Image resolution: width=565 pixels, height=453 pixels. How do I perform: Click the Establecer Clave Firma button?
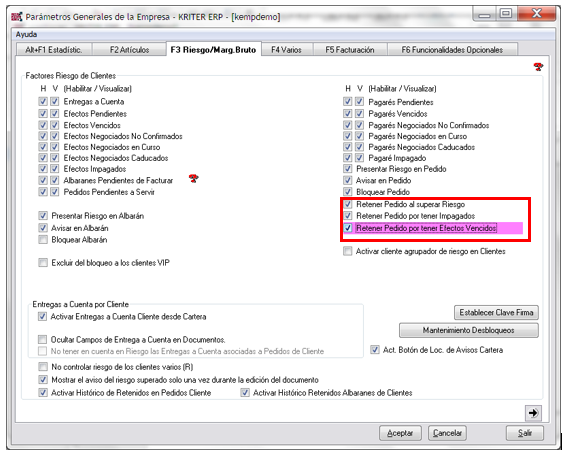pyautogui.click(x=496, y=312)
